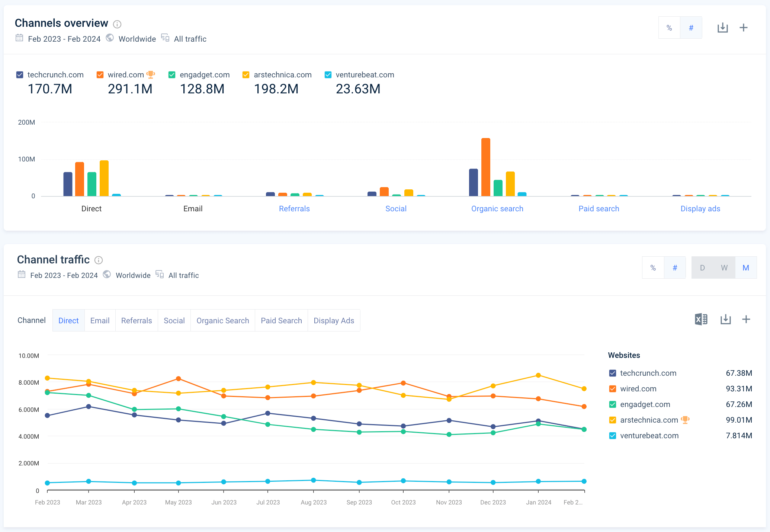Select the Organic Search tab in Channel traffic

[222, 321]
